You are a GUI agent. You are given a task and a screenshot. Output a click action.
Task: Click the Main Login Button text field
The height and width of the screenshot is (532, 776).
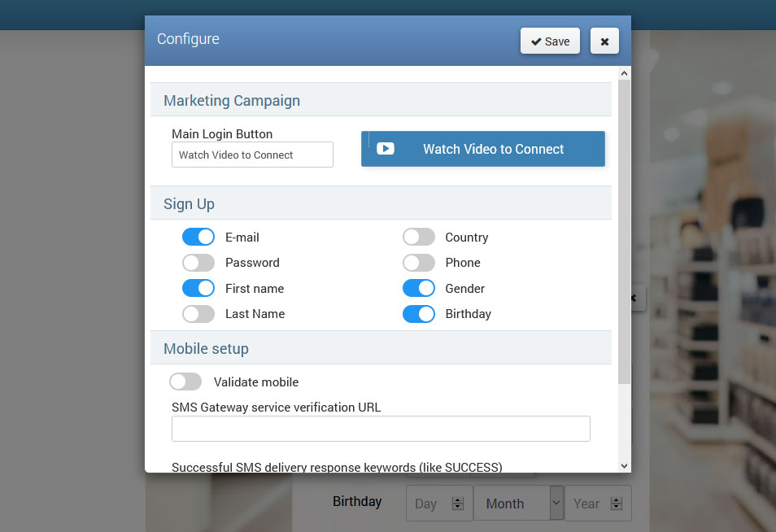(x=252, y=155)
